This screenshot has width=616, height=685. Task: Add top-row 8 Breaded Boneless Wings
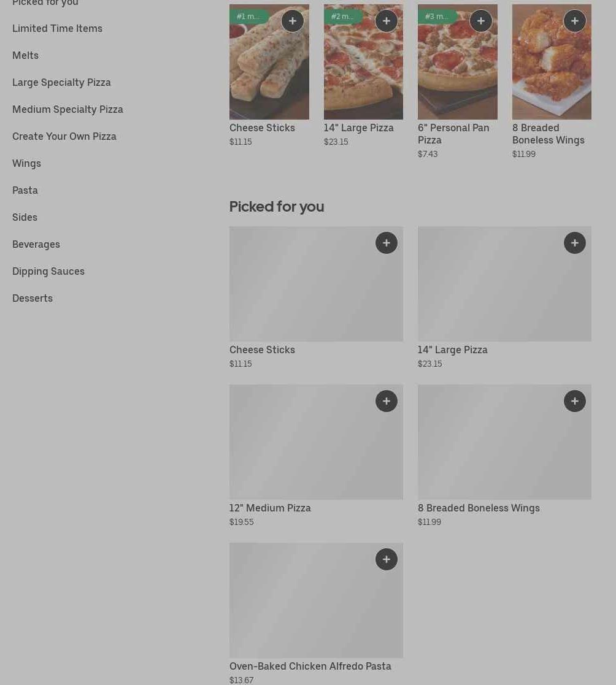[575, 21]
